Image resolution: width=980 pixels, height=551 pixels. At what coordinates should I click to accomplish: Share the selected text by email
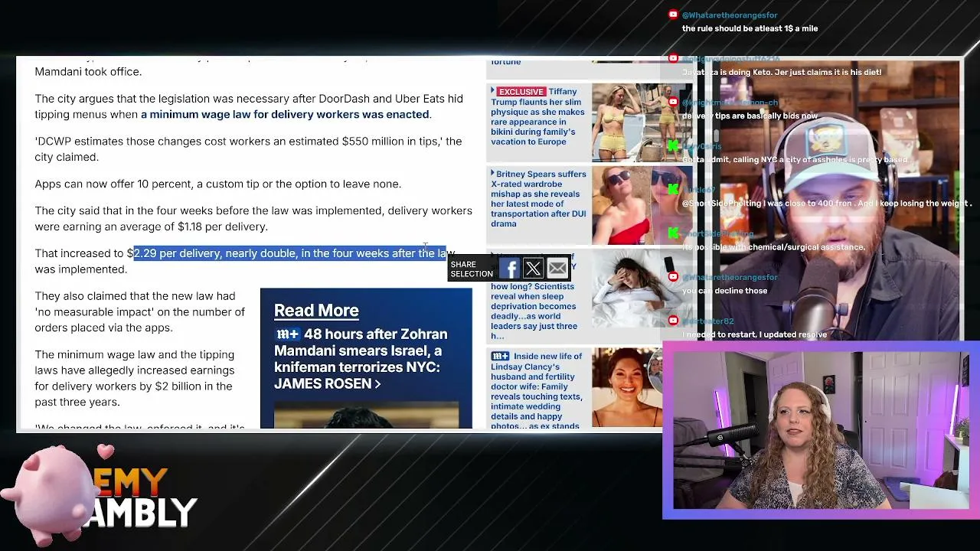click(557, 269)
